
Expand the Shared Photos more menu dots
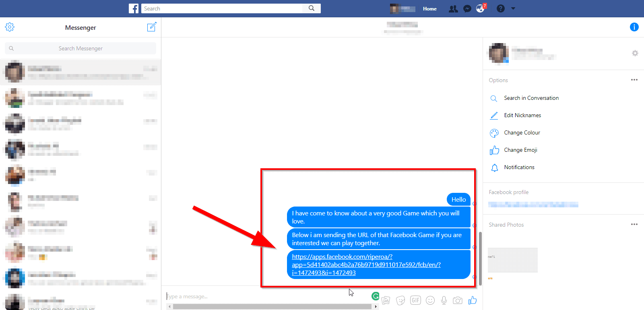[x=634, y=224]
